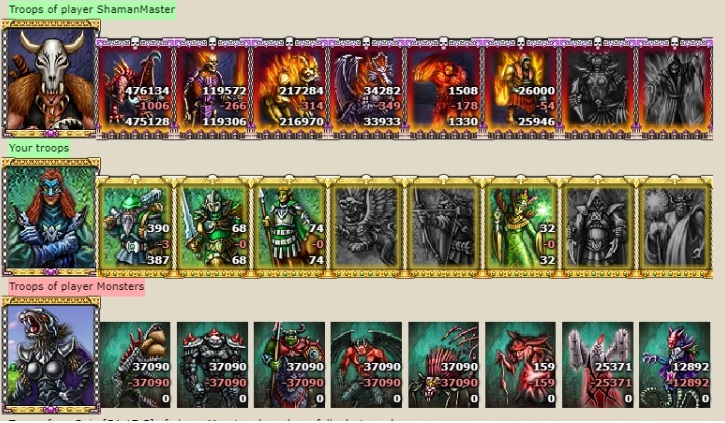Screen dimensions: 725x423
Task: Click the monster card showing 25371 losses
Action: tap(597, 365)
